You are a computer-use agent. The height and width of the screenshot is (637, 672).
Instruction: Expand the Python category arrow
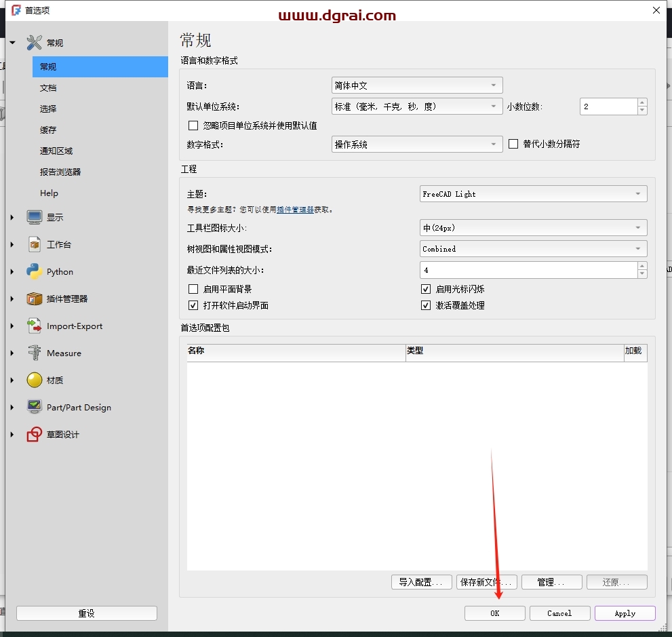[x=12, y=271]
